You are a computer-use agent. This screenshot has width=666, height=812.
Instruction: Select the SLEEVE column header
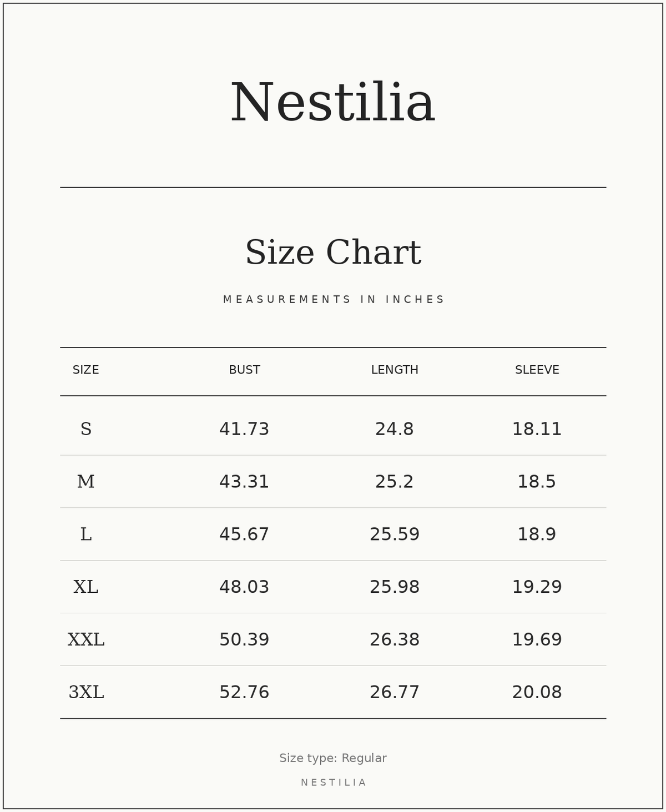[537, 370]
